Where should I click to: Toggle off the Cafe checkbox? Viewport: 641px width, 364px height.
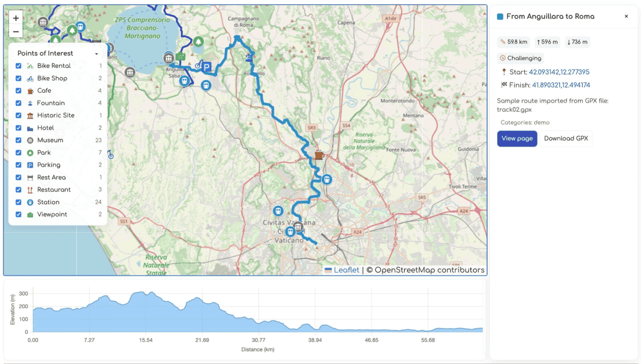coord(18,91)
